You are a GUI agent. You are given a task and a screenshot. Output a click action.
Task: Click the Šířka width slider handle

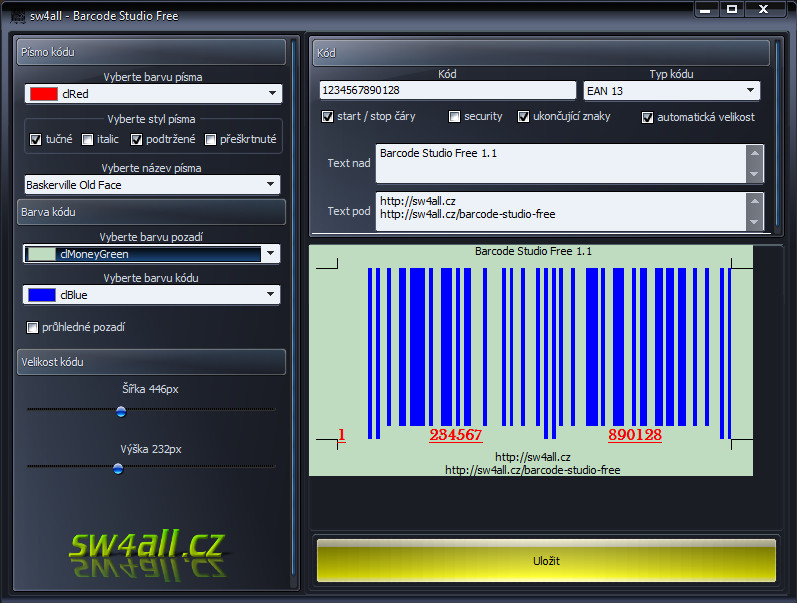(121, 411)
